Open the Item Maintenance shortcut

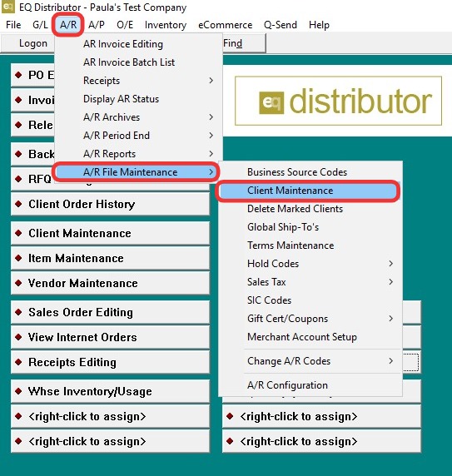point(110,258)
